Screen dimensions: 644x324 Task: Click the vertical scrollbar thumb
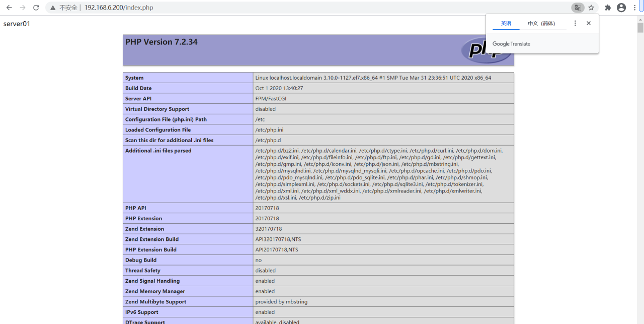pos(640,28)
